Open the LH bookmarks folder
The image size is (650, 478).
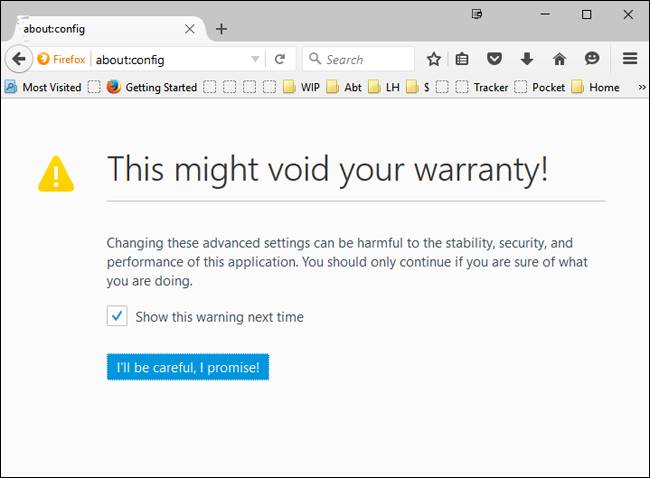tap(384, 87)
